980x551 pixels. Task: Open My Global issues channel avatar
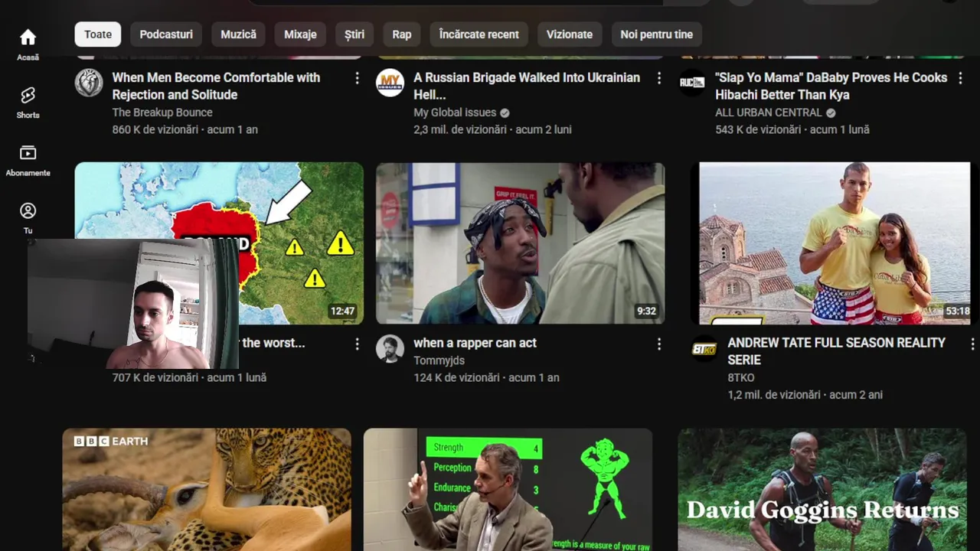pos(390,83)
